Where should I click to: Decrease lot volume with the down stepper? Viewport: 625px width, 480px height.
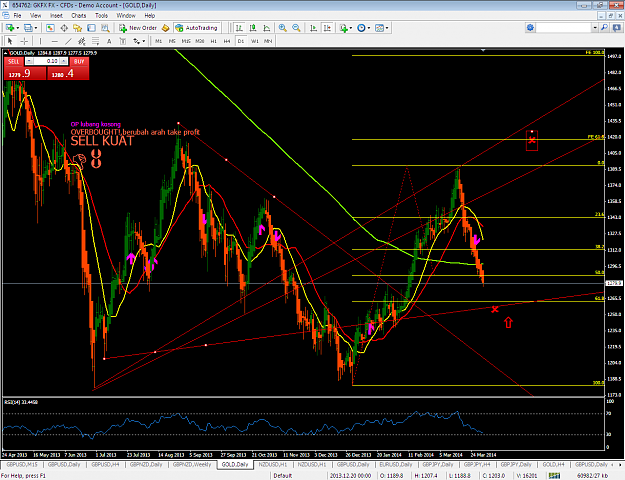coord(30,61)
